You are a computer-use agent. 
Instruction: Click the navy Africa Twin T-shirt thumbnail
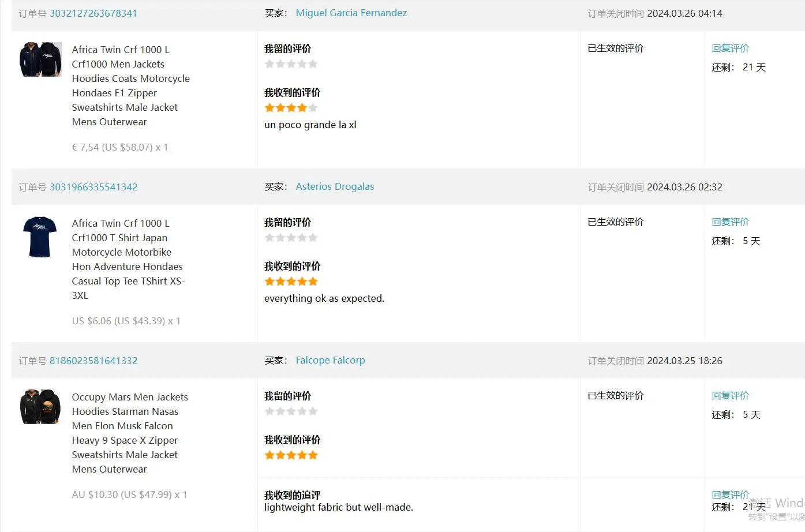[x=40, y=237]
